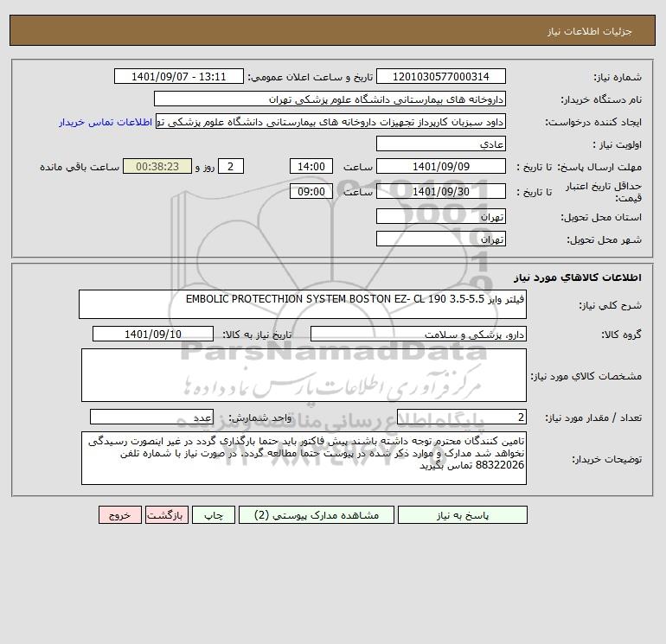Select the need number field 1201030577000314

click(441, 76)
